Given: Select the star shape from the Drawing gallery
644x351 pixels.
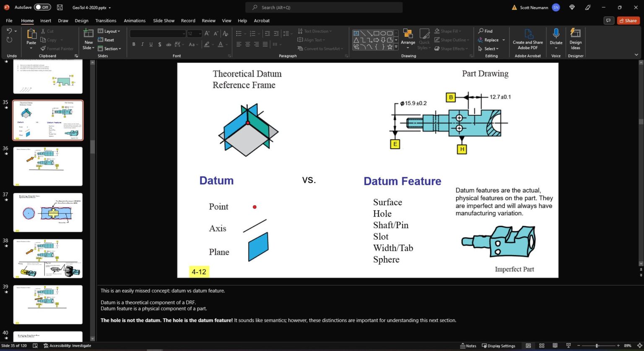Looking at the screenshot, I should 389,47.
